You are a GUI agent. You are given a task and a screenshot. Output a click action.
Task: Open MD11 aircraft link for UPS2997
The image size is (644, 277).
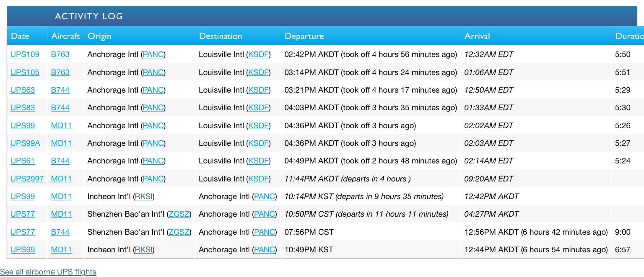pyautogui.click(x=62, y=179)
